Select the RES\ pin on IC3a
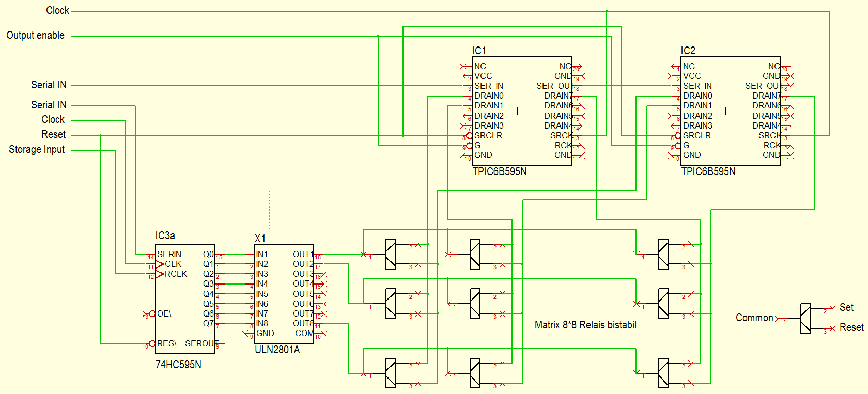868x394 pixels. point(167,343)
